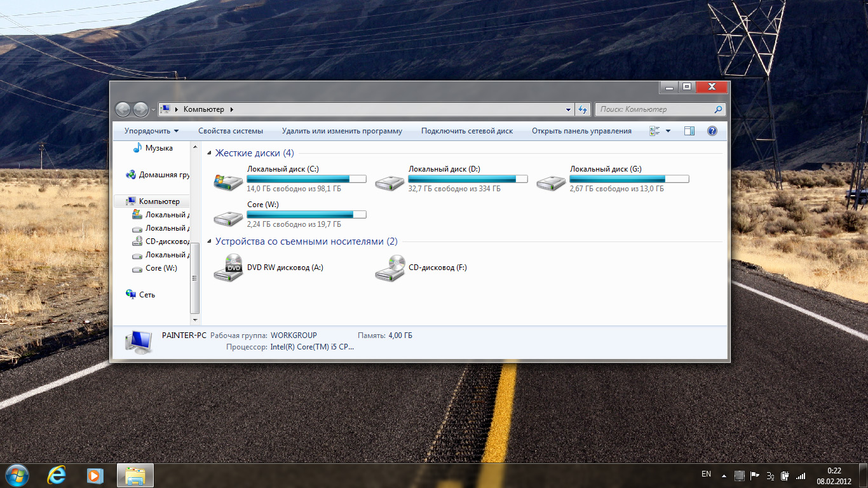Screen dimensions: 868x488
Task: Click Свойства системы in toolbar
Action: [x=230, y=131]
